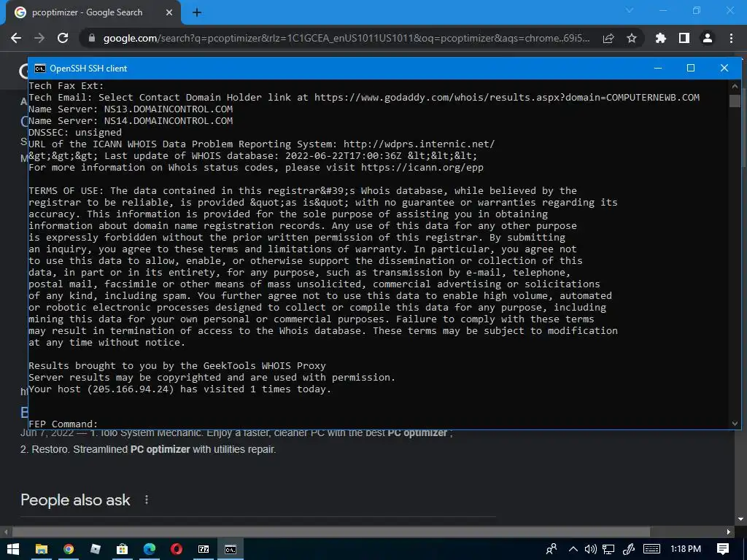
Task: Click 'Name Server: NS14.DOMAINCONTROL.COM' line
Action: pos(131,121)
